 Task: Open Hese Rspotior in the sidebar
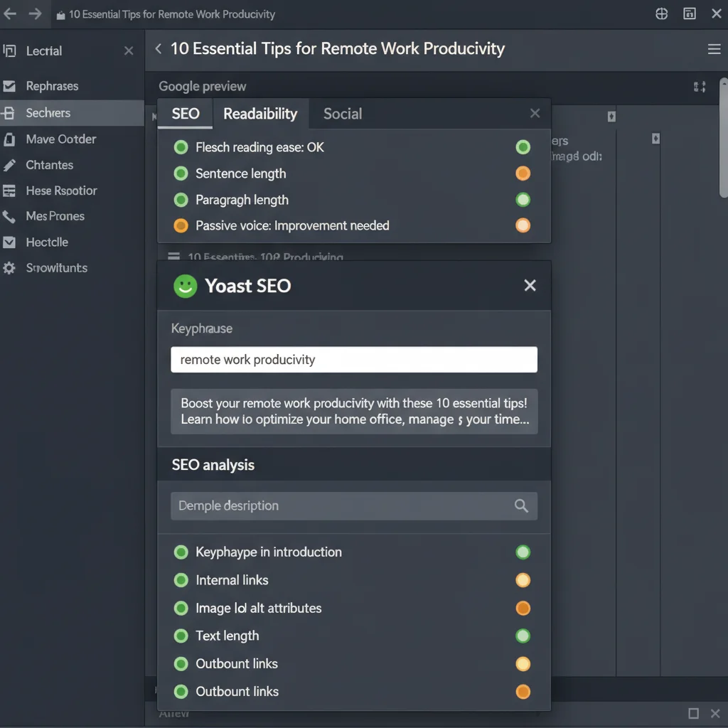pyautogui.click(x=72, y=191)
